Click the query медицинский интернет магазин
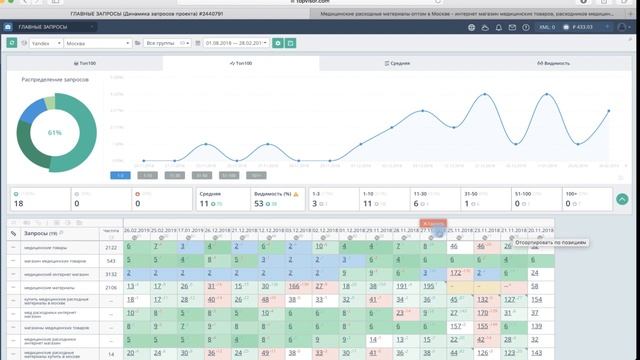 pyautogui.click(x=56, y=274)
